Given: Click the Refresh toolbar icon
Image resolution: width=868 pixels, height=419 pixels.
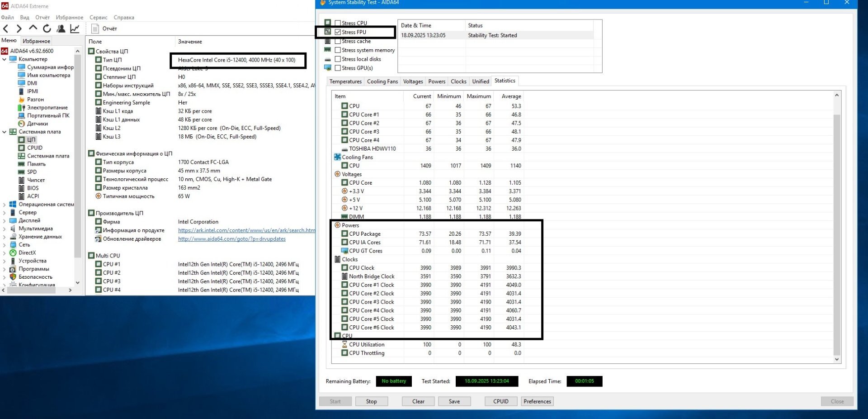Looking at the screenshot, I should point(47,29).
